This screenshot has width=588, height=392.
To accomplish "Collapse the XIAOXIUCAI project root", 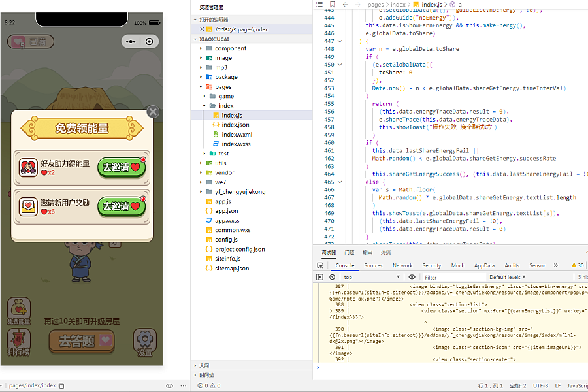I will pyautogui.click(x=195, y=39).
